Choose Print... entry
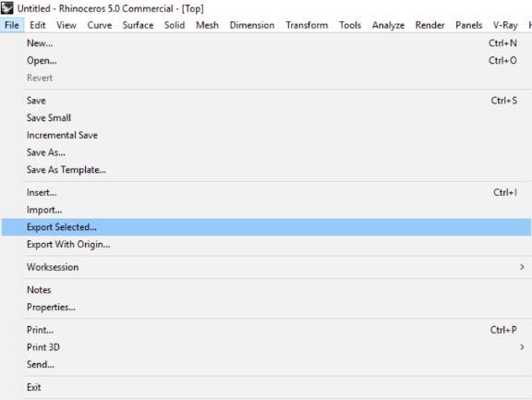The height and width of the screenshot is (400, 532). (x=266, y=330)
